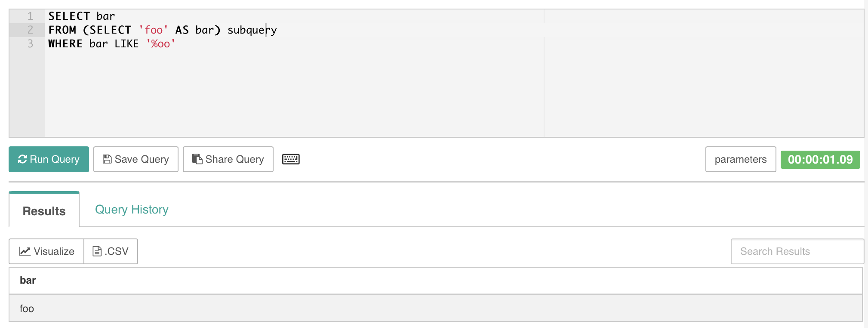Click the keyboard shortcuts icon
The height and width of the screenshot is (328, 868).
tap(291, 159)
